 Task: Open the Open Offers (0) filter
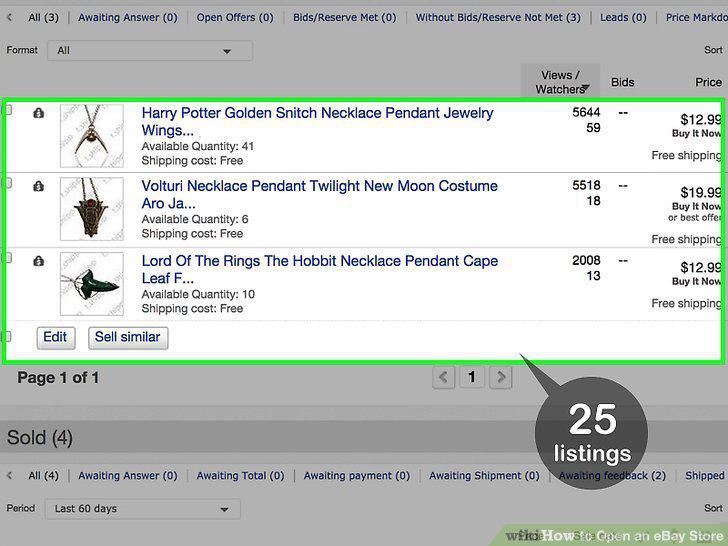(x=235, y=18)
